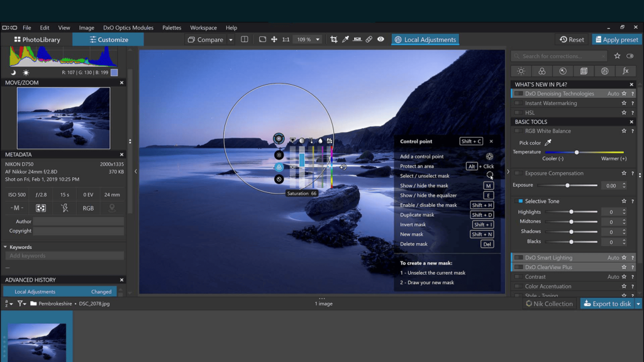Viewport: 644px width, 362px height.
Task: Click Export to disk button
Action: coord(607,304)
